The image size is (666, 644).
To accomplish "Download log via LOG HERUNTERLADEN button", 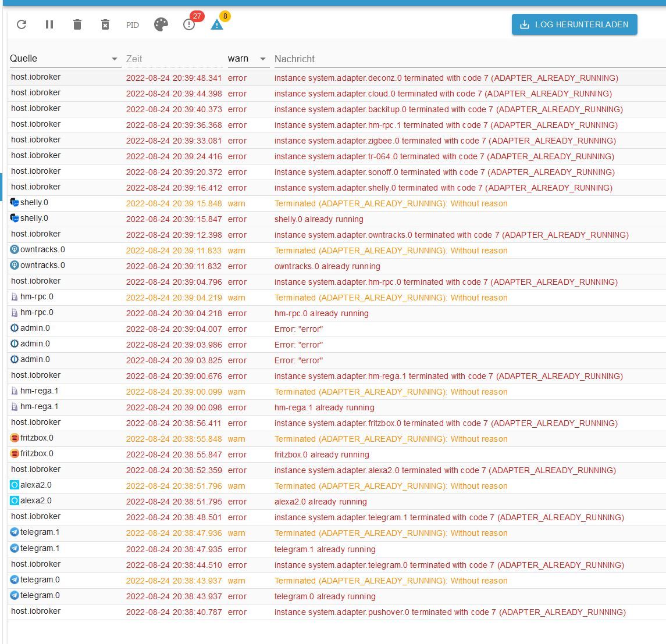I will coord(574,24).
